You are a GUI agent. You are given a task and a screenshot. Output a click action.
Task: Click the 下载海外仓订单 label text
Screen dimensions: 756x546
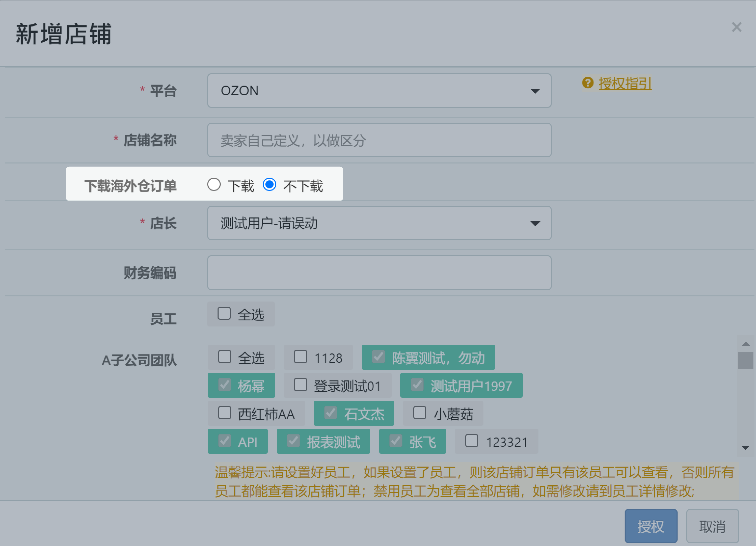(130, 186)
